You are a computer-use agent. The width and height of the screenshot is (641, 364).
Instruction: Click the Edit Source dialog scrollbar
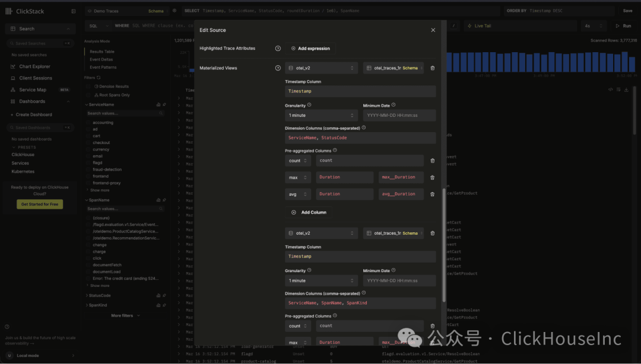(444, 245)
